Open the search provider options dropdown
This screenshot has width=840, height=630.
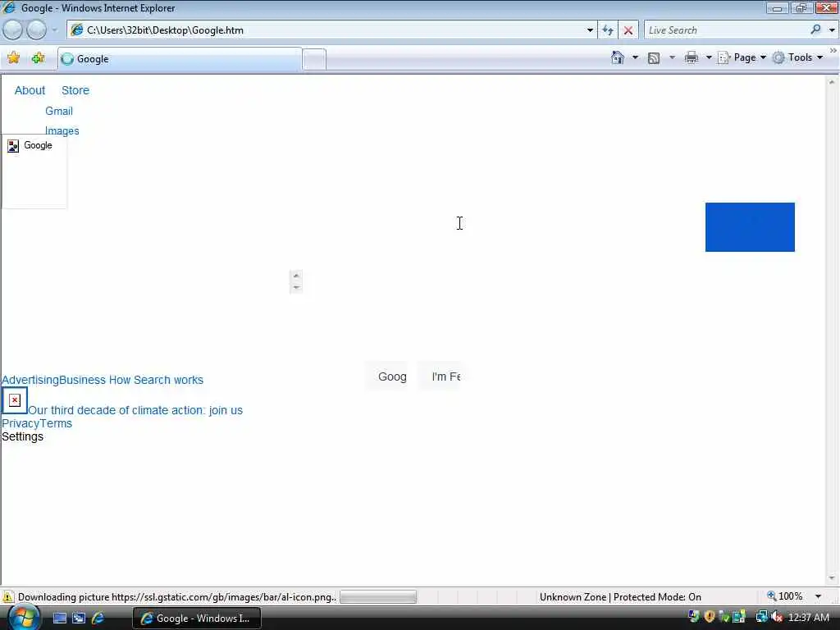click(x=832, y=30)
